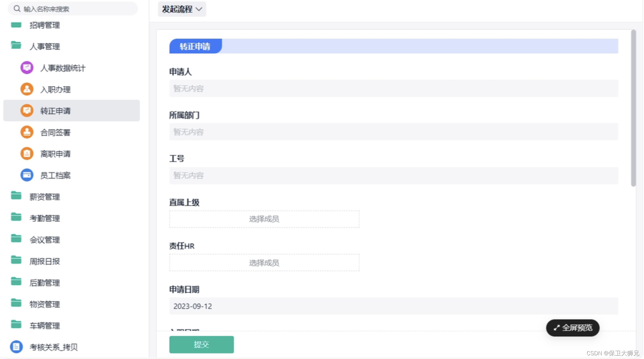The width and height of the screenshot is (644, 359).
Task: Open 考核关系_拷贝 via its blue document icon
Action: 16,347
